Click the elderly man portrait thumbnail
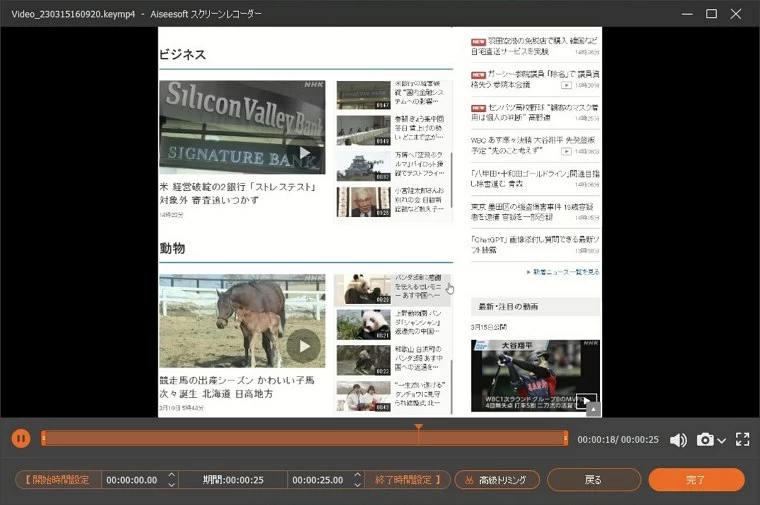The image size is (760, 505). [x=364, y=202]
